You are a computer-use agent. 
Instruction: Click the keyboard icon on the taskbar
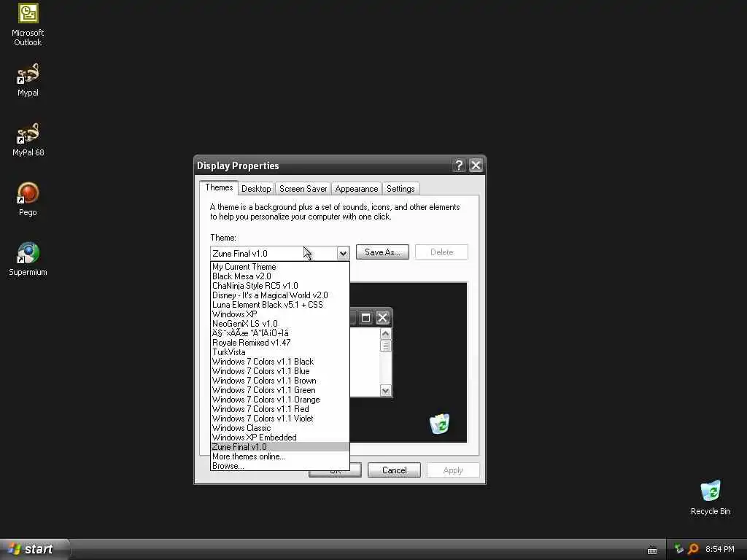pyautogui.click(x=652, y=551)
